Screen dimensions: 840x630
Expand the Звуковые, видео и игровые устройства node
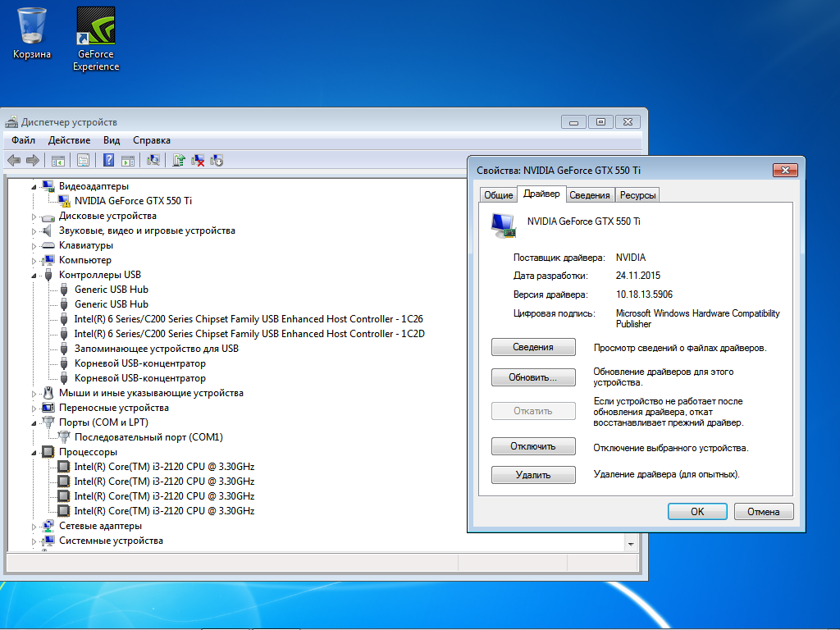click(34, 231)
